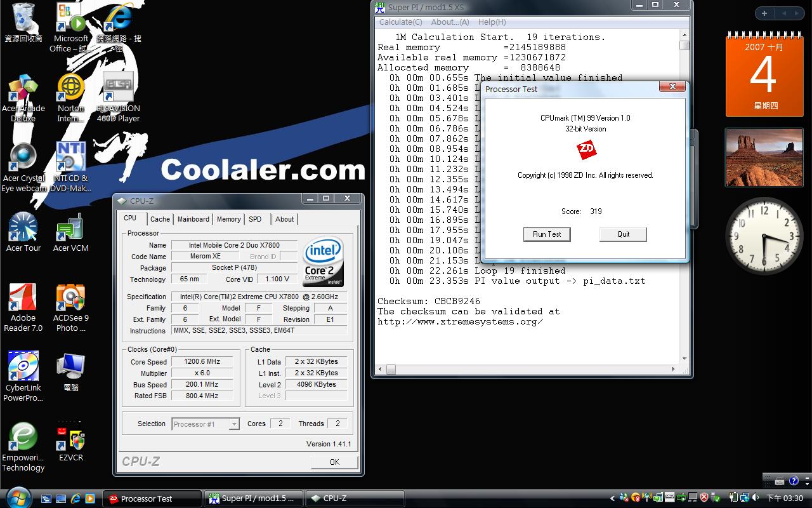Click the sidebar add gadgets plus button
The width and height of the screenshot is (812, 508).
[764, 13]
